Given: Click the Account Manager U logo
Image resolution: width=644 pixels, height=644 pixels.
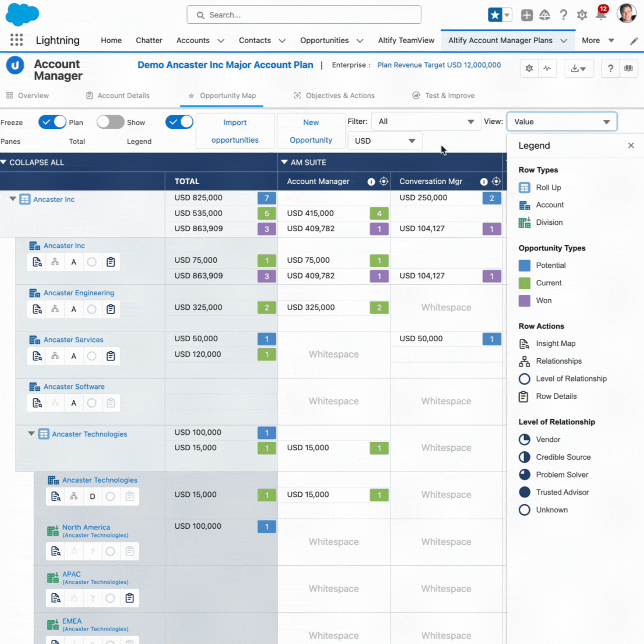Looking at the screenshot, I should click(15, 65).
